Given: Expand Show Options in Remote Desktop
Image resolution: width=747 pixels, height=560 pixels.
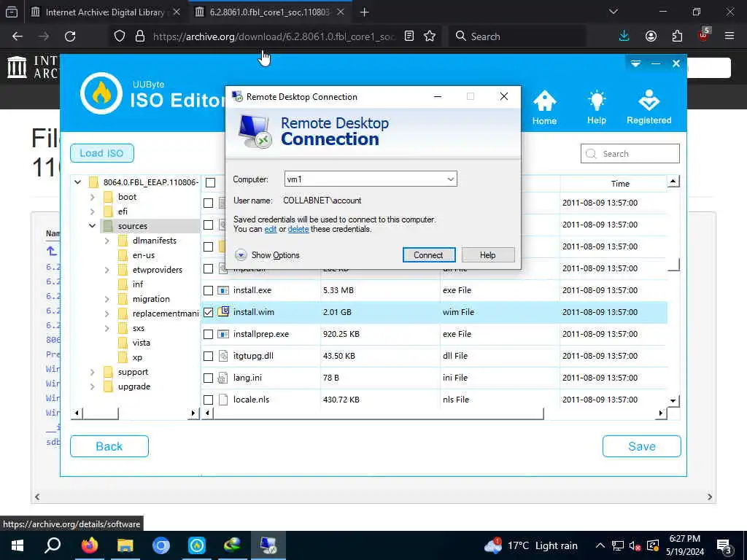Looking at the screenshot, I should 267,255.
